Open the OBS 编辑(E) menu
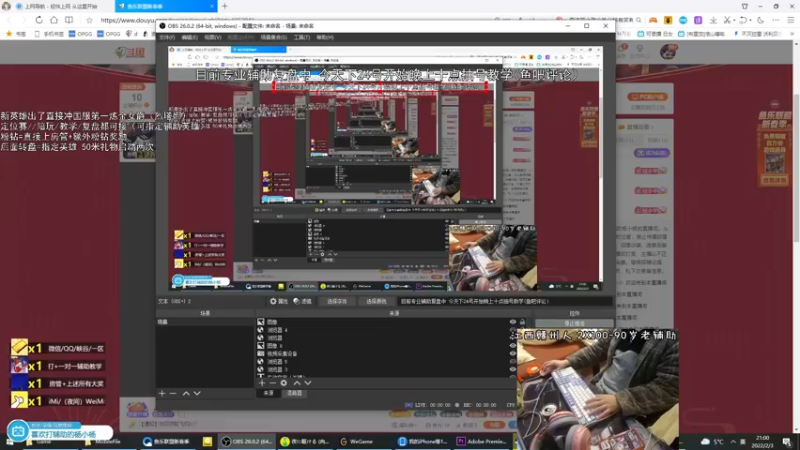This screenshot has height=450, width=800. point(189,37)
